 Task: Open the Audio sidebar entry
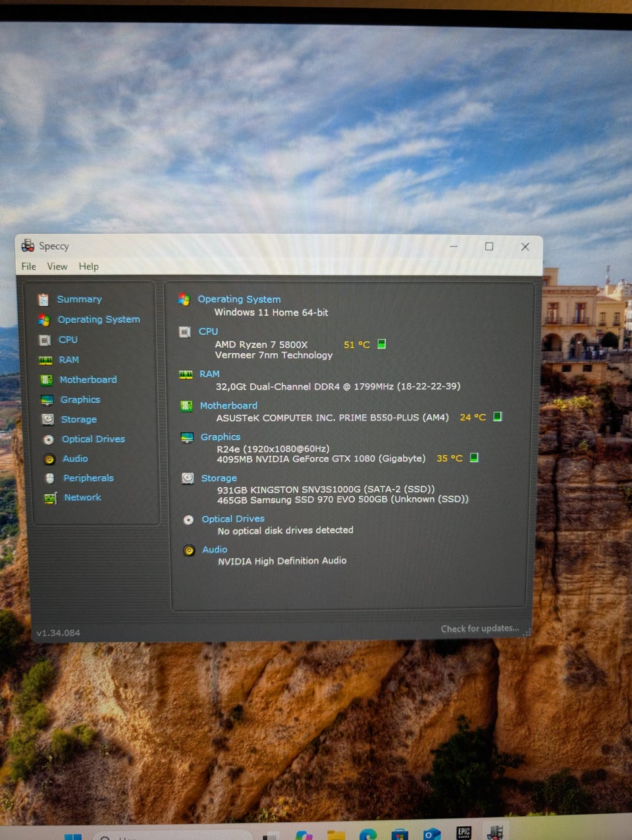75,459
